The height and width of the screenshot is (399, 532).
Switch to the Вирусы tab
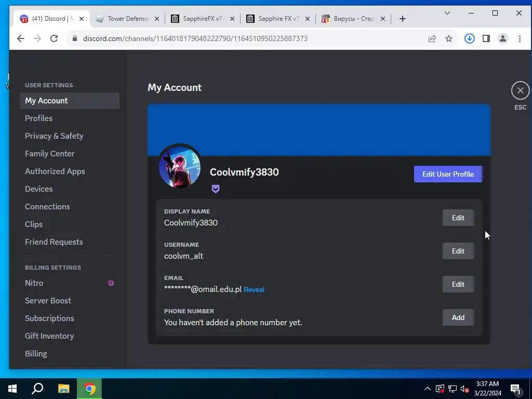tap(353, 19)
